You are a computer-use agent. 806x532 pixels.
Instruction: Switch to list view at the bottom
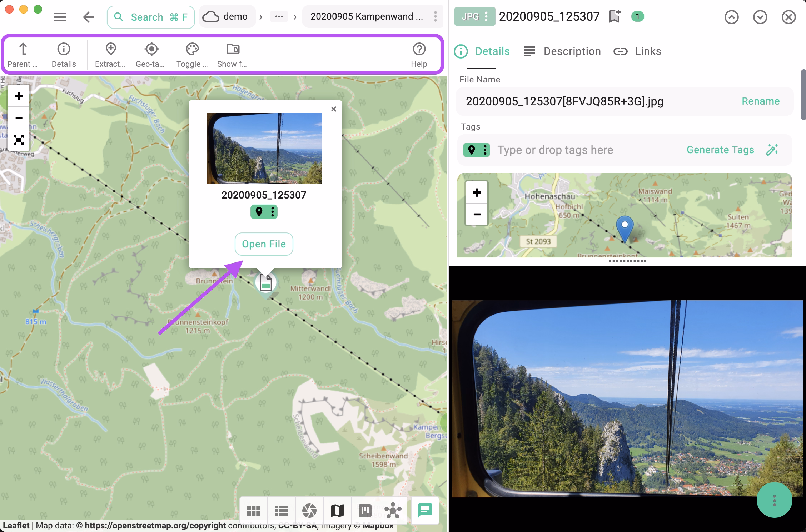click(x=282, y=511)
